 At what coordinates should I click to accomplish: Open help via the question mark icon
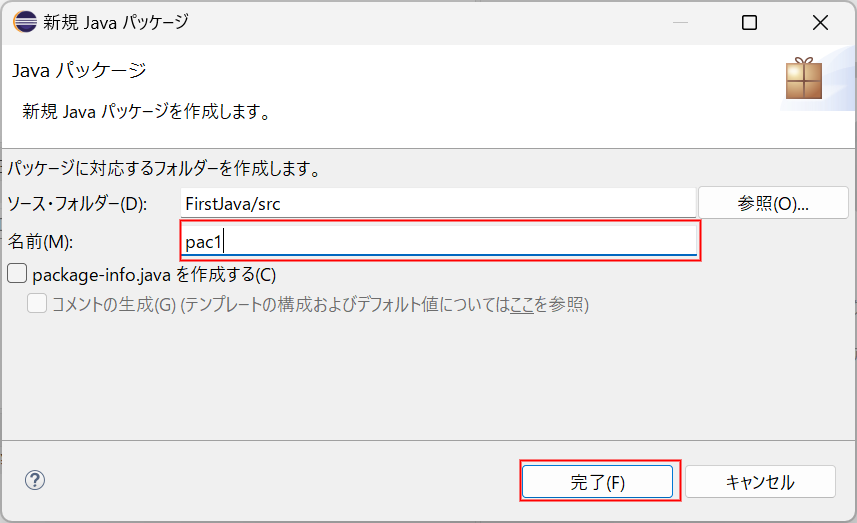[35, 480]
